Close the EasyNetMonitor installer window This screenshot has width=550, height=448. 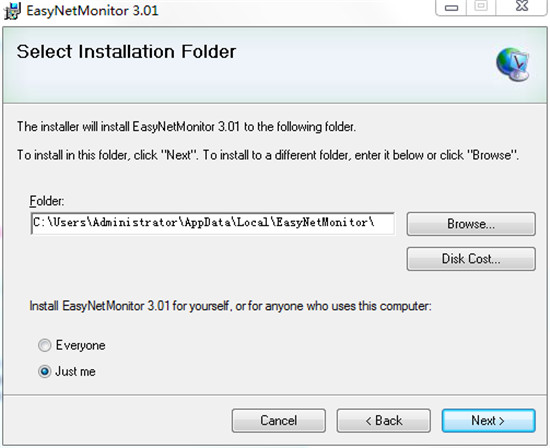(522, 6)
